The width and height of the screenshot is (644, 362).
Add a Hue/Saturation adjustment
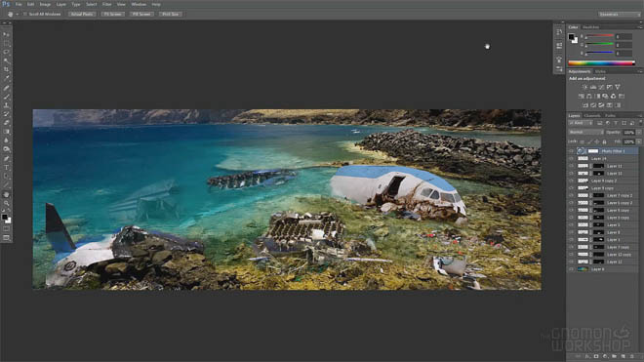pos(582,97)
